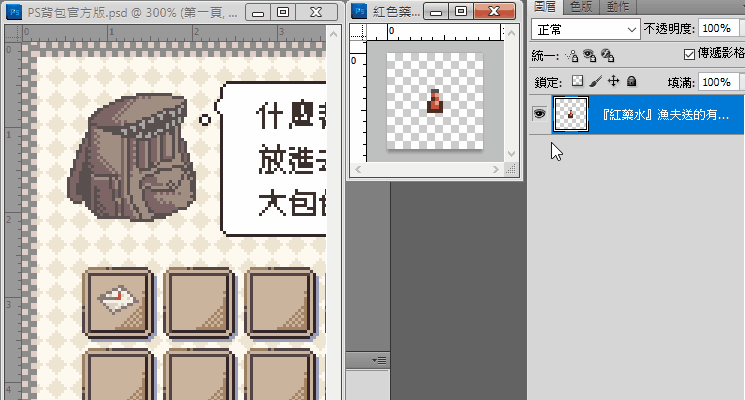The height and width of the screenshot is (400, 745).
Task: Select layer named 『紅藥水』漁夫送的有…
Action: coord(665,115)
